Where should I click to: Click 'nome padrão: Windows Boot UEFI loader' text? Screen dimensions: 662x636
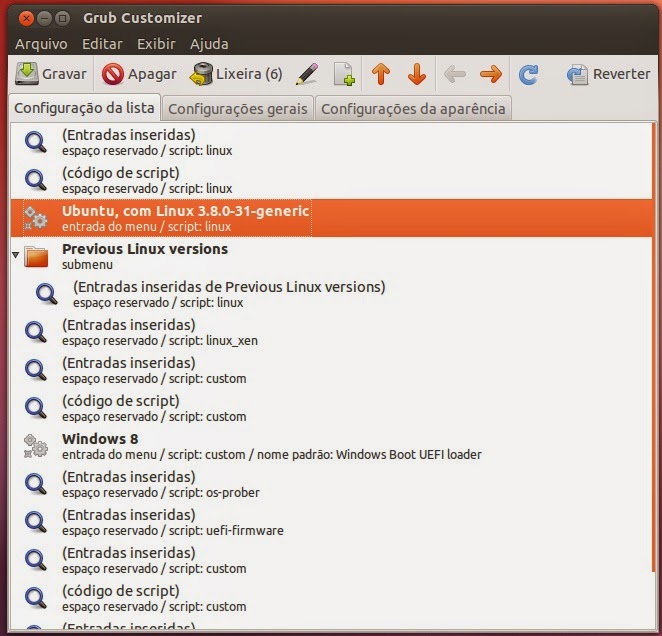[369, 455]
